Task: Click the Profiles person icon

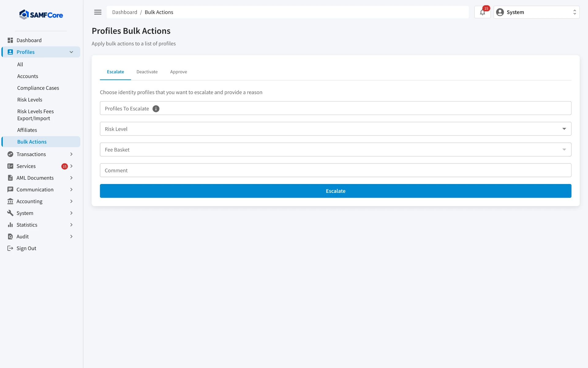Action: (10, 52)
